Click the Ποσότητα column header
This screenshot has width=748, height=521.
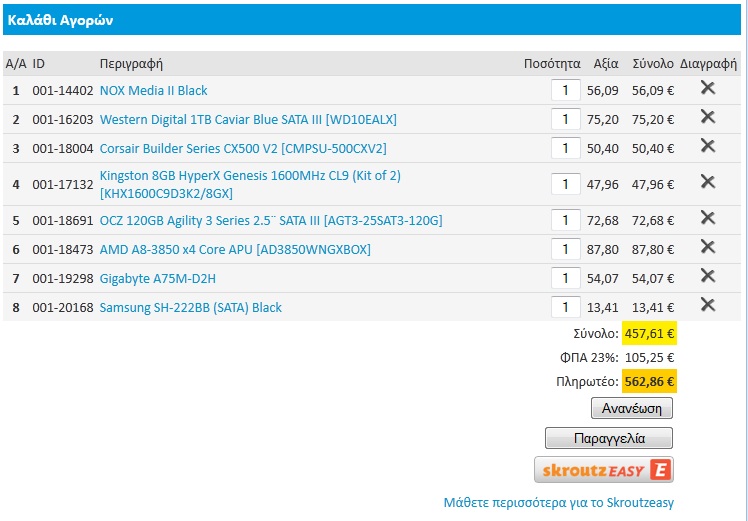(x=552, y=63)
